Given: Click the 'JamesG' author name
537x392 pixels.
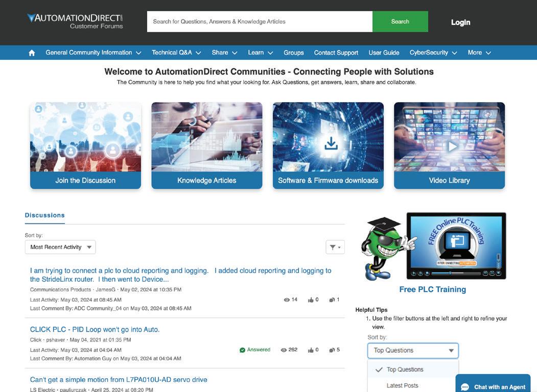Looking at the screenshot, I should click(x=105, y=290).
